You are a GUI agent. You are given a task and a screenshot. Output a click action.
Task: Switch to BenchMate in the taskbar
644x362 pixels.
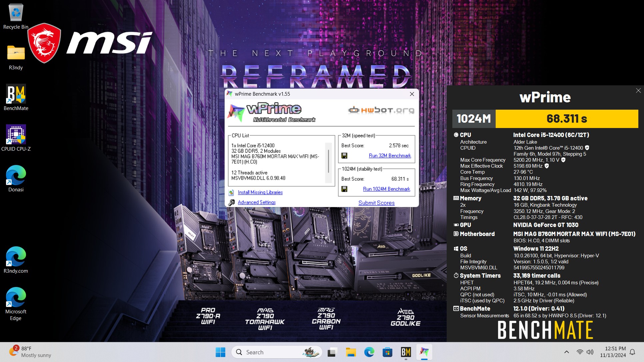(406, 352)
